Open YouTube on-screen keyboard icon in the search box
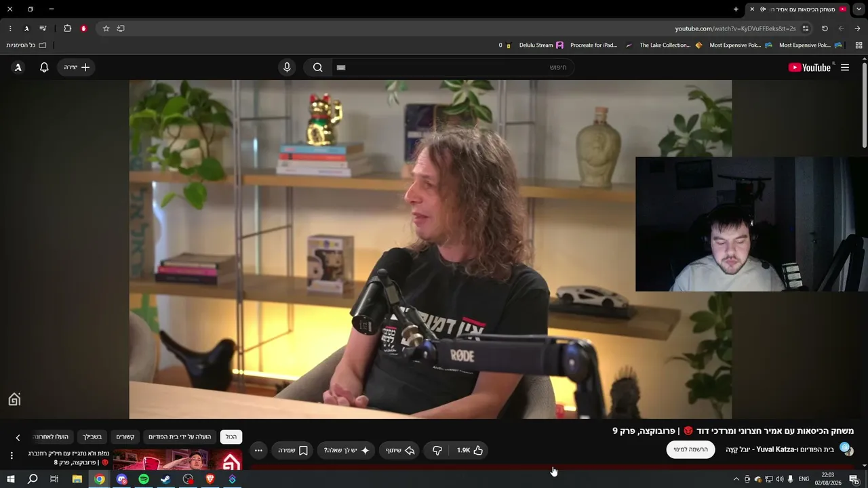This screenshot has width=868, height=488. 341,67
